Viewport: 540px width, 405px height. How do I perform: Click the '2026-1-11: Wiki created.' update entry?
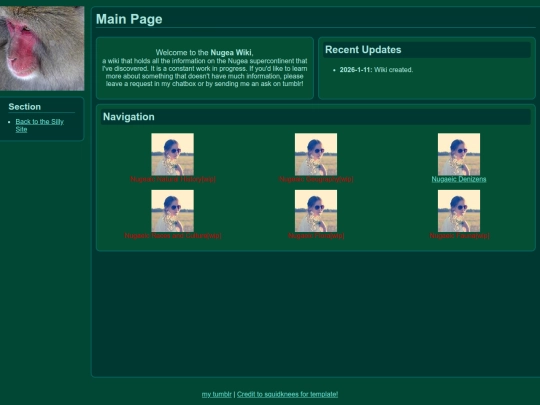pos(376,70)
